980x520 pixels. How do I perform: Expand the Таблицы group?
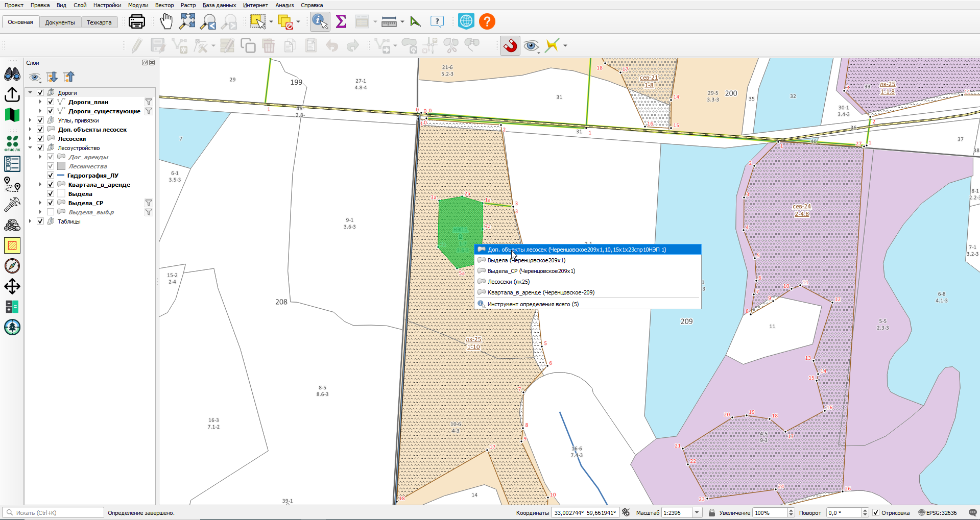click(x=30, y=221)
